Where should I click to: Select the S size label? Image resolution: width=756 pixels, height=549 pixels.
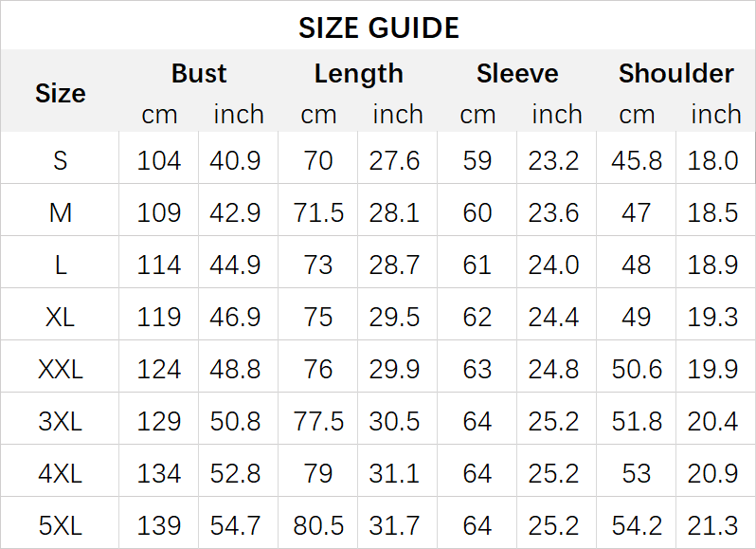point(60,160)
